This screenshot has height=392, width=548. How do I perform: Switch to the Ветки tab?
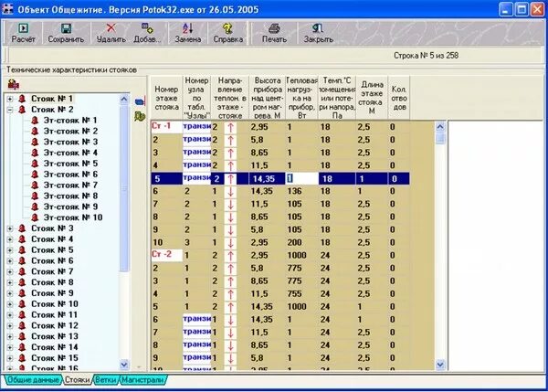click(x=106, y=380)
